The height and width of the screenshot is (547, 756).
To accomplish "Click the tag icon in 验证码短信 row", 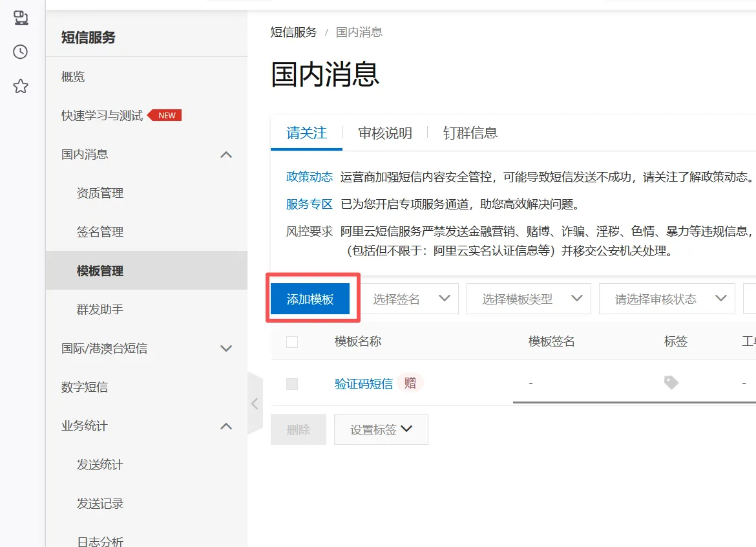I will click(671, 383).
